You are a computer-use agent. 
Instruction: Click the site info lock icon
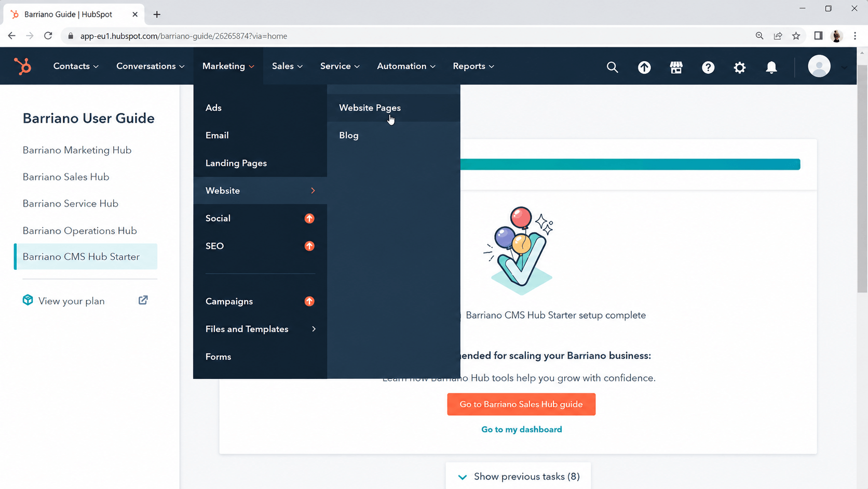(x=71, y=36)
